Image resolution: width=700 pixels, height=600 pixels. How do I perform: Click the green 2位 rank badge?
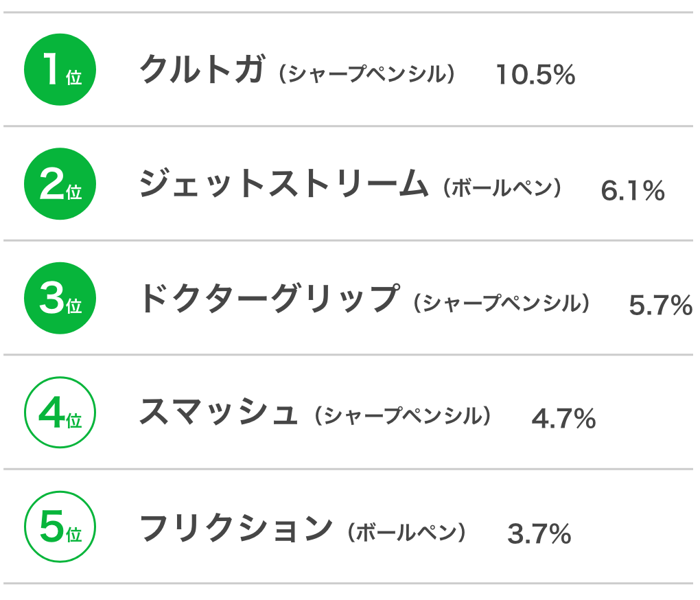tap(60, 184)
